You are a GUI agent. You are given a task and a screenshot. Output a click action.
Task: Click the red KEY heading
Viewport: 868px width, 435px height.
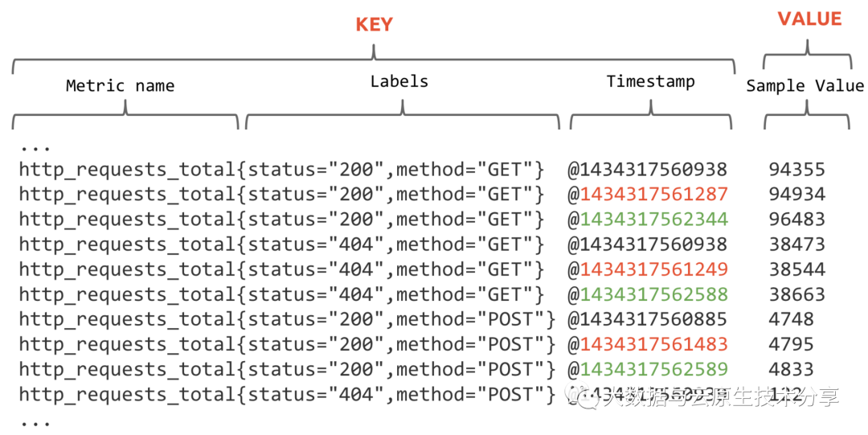click(x=374, y=25)
